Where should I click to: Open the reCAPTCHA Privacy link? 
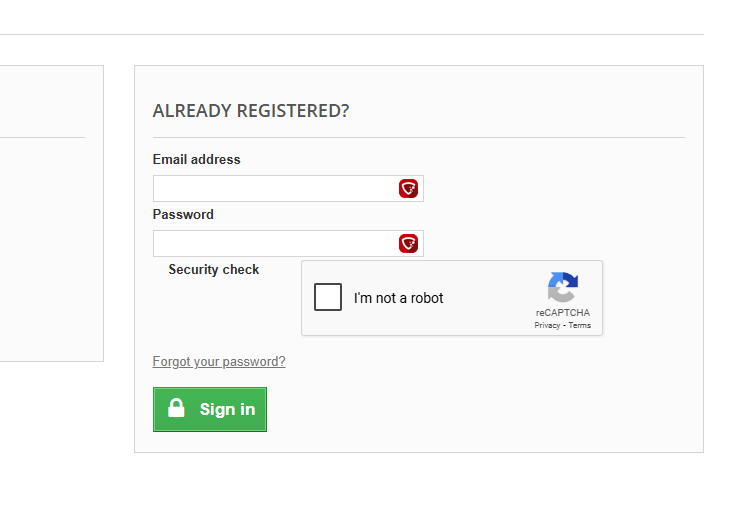tap(547, 325)
